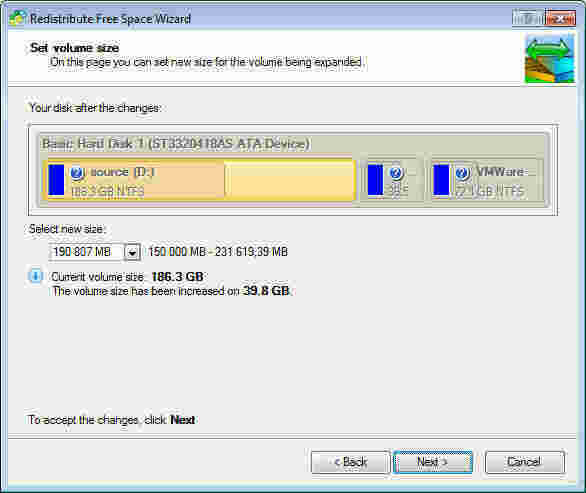Screen dimensions: 586x493
Task: Click the green double-arrow wizard header icon
Action: [x=549, y=58]
